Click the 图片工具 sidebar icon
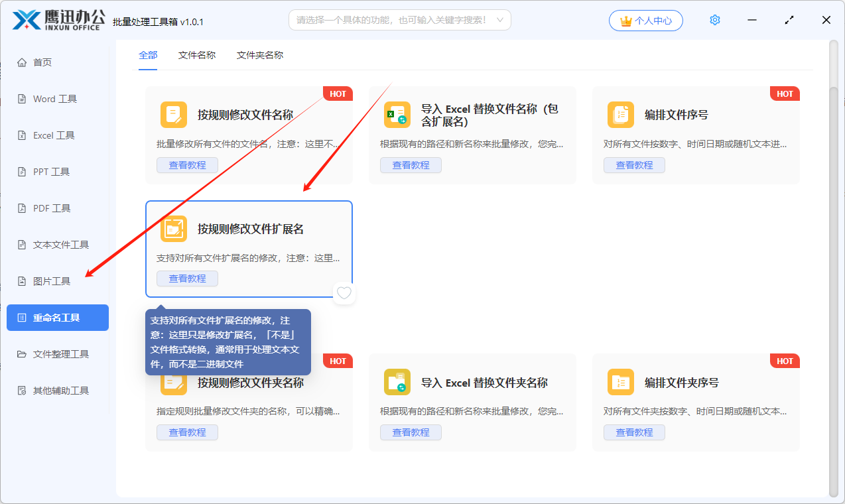The image size is (845, 504). click(x=22, y=281)
